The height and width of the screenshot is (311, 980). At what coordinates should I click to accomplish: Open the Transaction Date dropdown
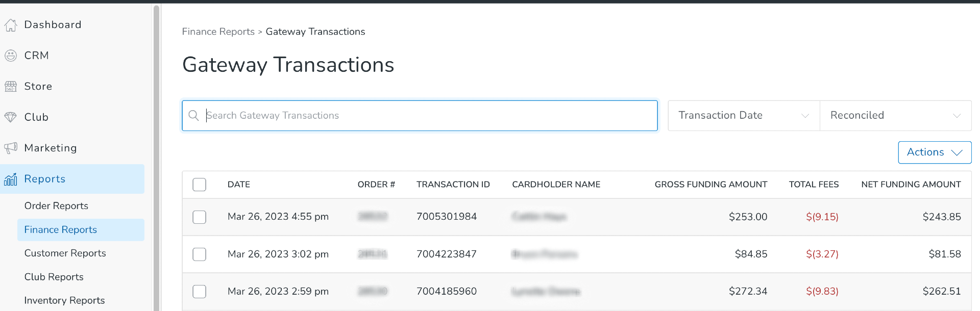point(743,115)
